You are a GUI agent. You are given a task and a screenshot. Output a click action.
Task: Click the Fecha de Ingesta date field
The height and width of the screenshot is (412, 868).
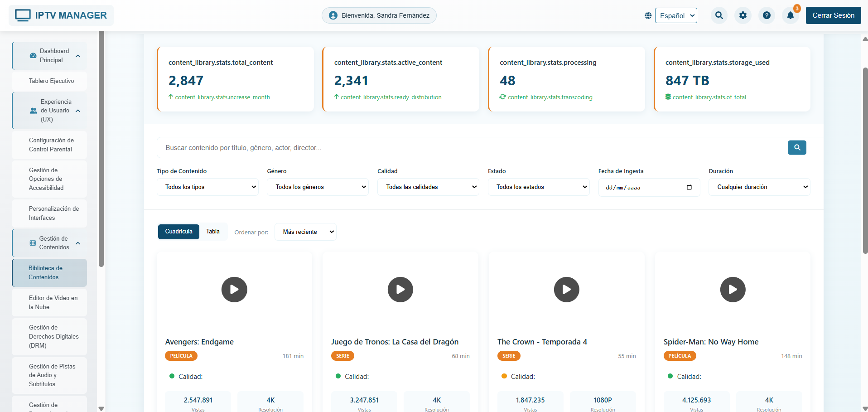(649, 187)
